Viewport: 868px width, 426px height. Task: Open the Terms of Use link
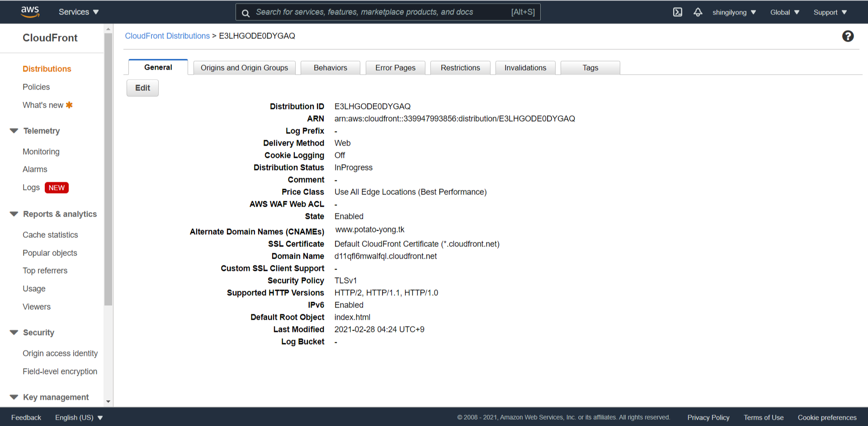pos(764,417)
